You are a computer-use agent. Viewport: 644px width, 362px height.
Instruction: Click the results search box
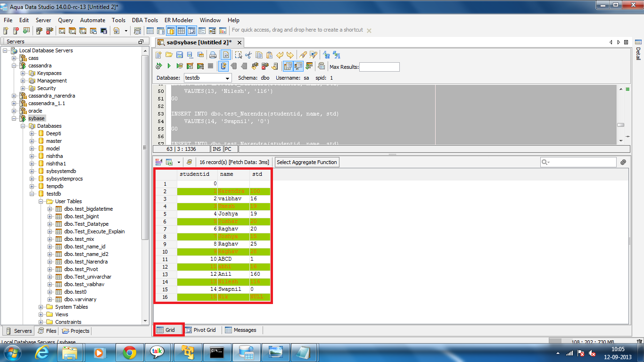pos(578,162)
